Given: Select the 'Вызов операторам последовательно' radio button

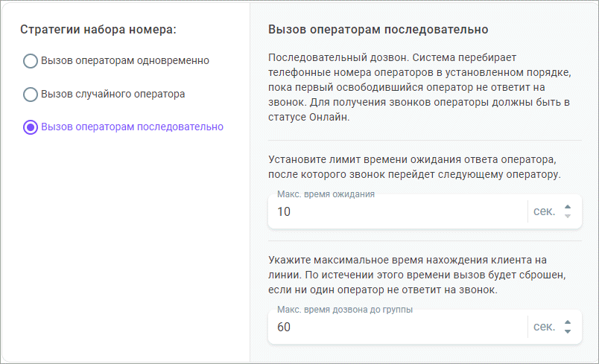Looking at the screenshot, I should click(x=31, y=127).
